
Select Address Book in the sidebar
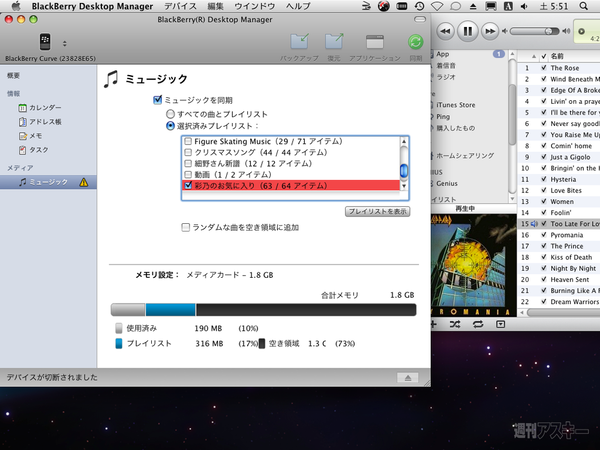tap(40, 122)
